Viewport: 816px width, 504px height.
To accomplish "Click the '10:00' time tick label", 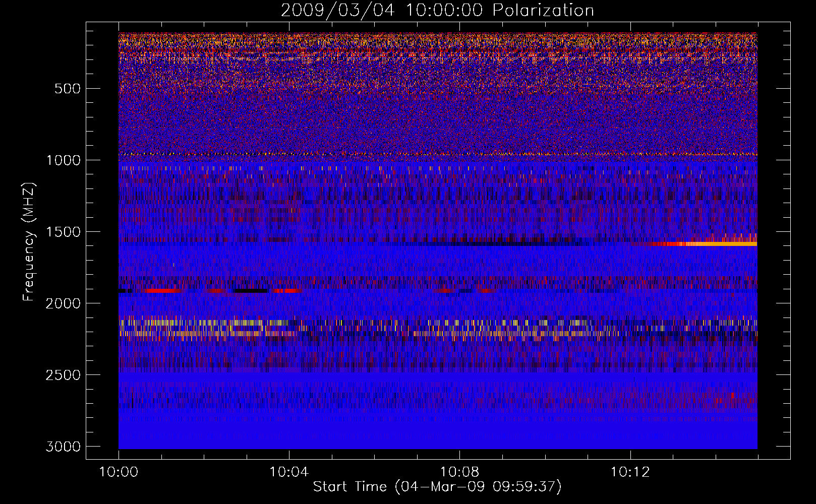I will [119, 472].
